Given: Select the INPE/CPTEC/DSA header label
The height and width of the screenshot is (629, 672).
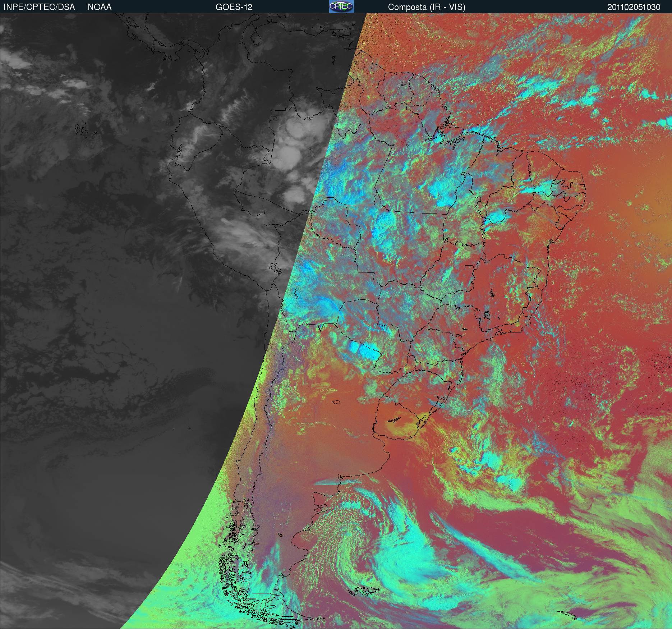Looking at the screenshot, I should pos(39,7).
